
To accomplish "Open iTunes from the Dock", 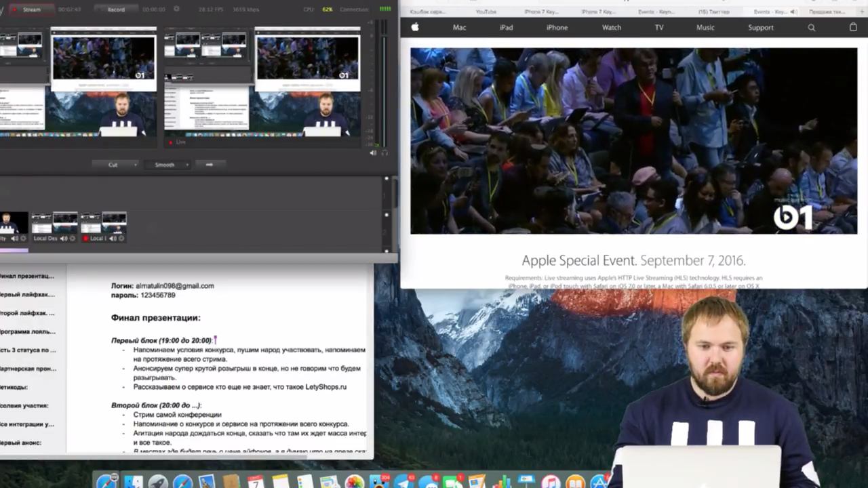I will pos(550,482).
